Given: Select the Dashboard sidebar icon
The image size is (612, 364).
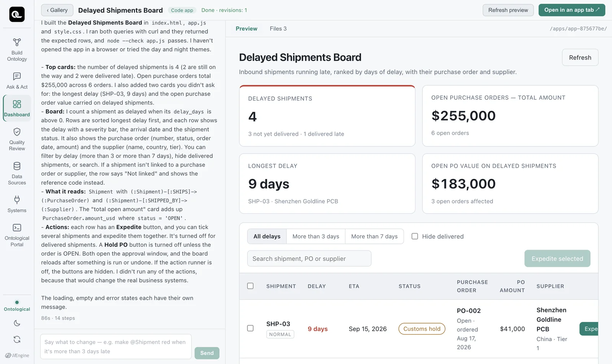Looking at the screenshot, I should [17, 108].
